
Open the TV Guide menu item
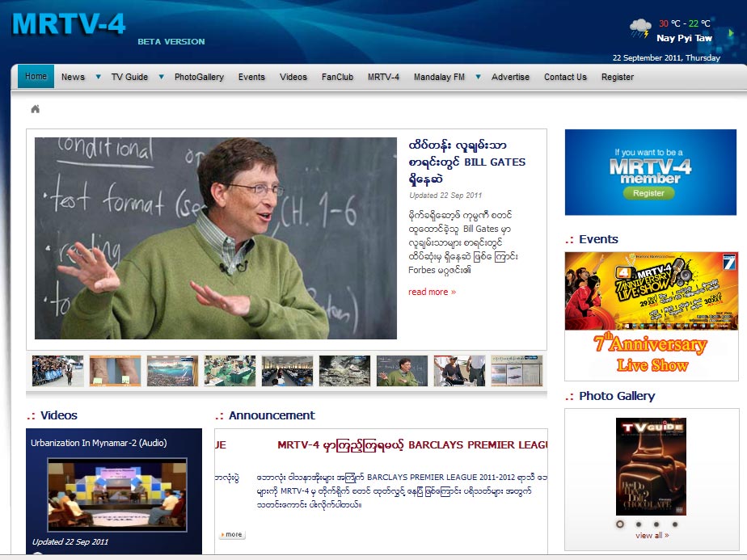click(x=129, y=77)
